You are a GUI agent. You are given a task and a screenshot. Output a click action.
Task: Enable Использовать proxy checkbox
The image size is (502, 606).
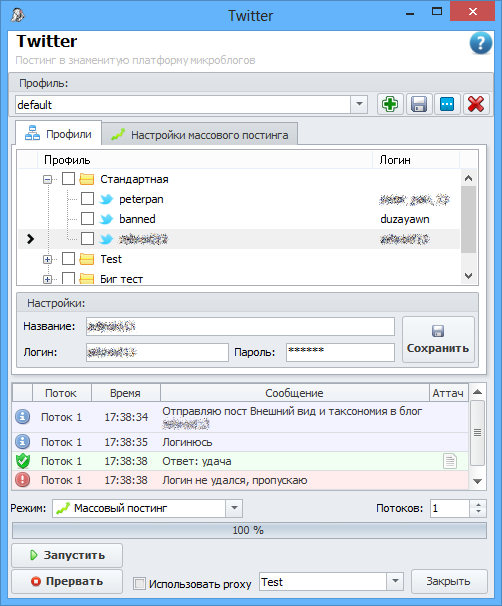coord(139,583)
